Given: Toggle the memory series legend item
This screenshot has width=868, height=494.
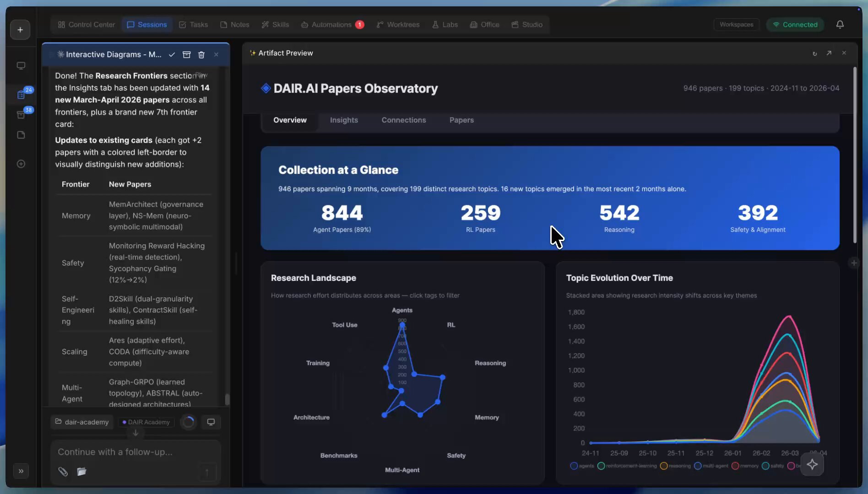Looking at the screenshot, I should [x=745, y=466].
